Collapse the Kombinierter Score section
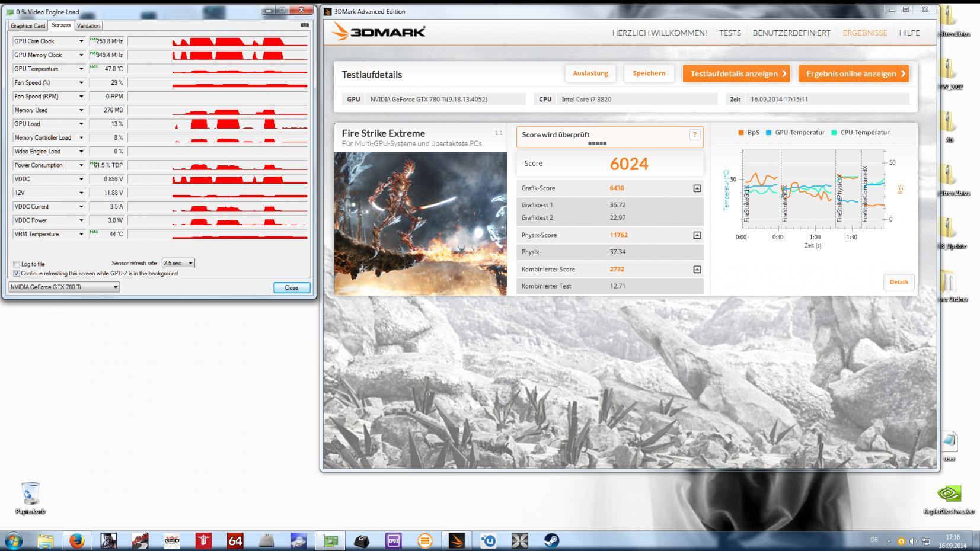This screenshot has width=980, height=551. point(697,270)
